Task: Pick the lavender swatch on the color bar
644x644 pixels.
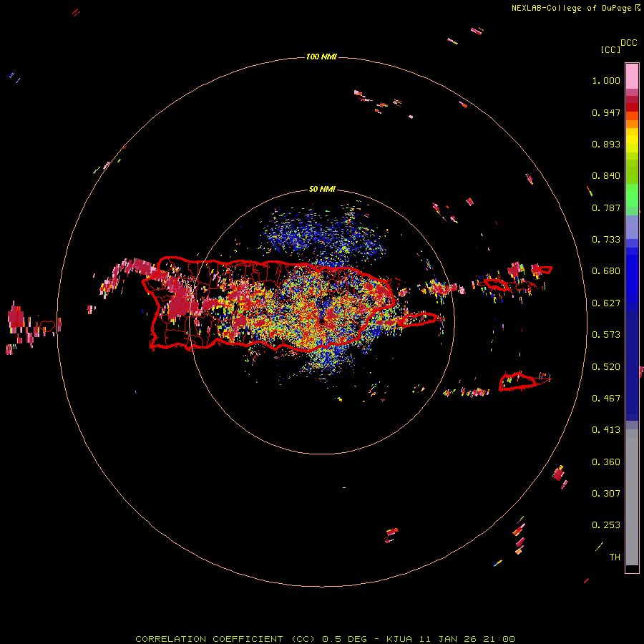Action: point(632,227)
